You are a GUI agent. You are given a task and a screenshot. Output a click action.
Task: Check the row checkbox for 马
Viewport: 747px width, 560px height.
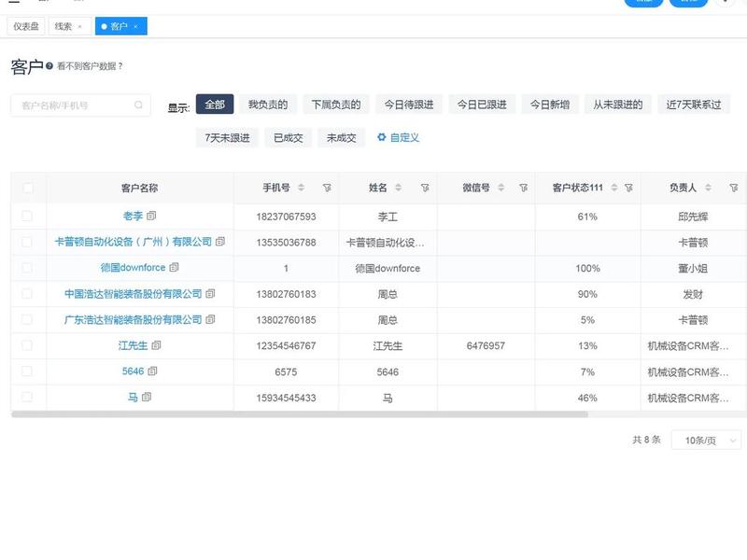pyautogui.click(x=27, y=396)
